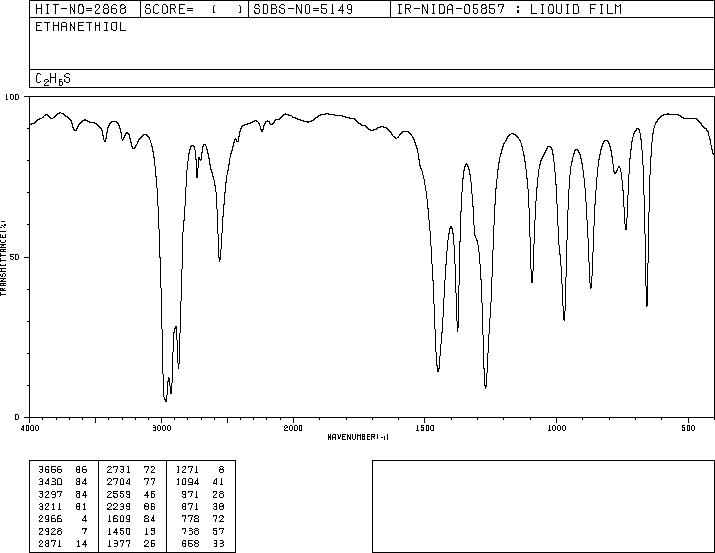Click the 1500 x-axis tick label

(425, 428)
